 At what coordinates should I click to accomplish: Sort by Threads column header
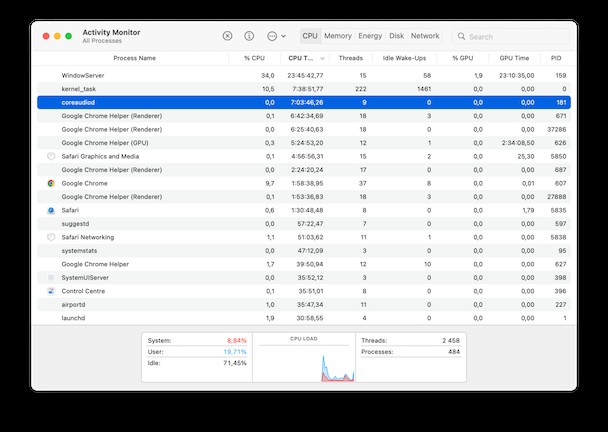pyautogui.click(x=351, y=58)
